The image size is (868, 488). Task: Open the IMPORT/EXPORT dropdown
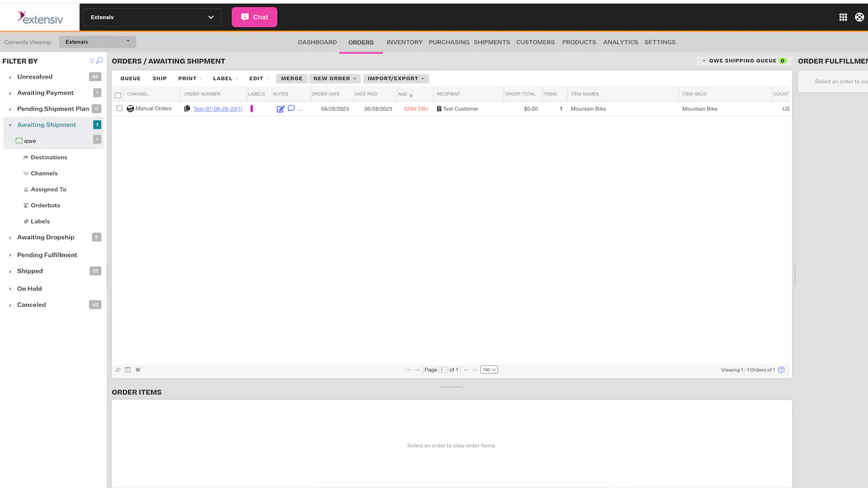396,78
